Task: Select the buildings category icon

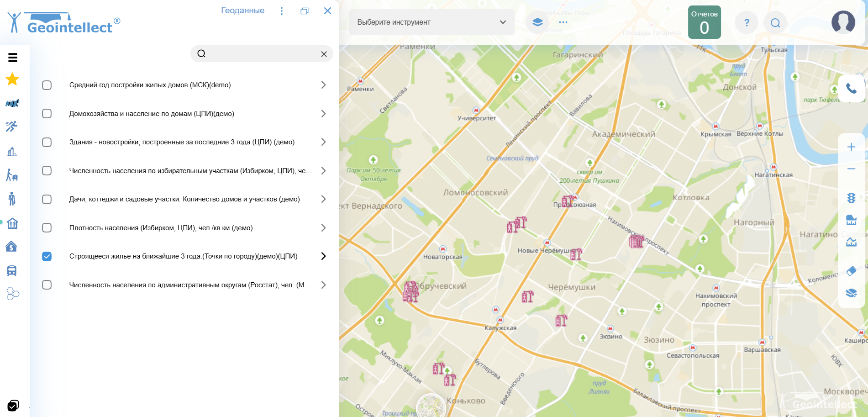Action: tap(12, 151)
